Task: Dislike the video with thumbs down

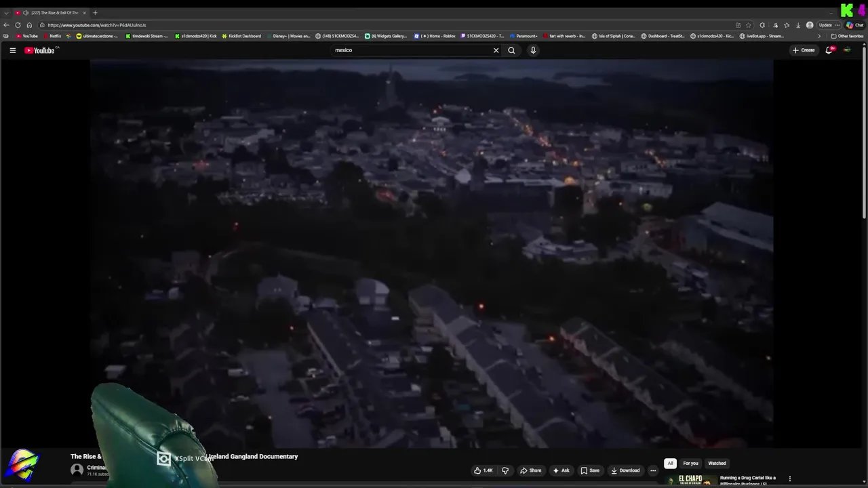Action: click(x=505, y=470)
